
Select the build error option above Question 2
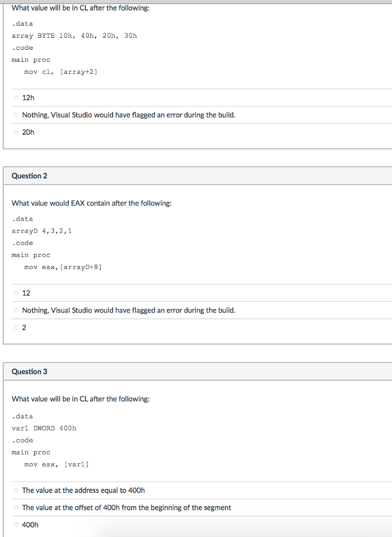tap(16, 115)
